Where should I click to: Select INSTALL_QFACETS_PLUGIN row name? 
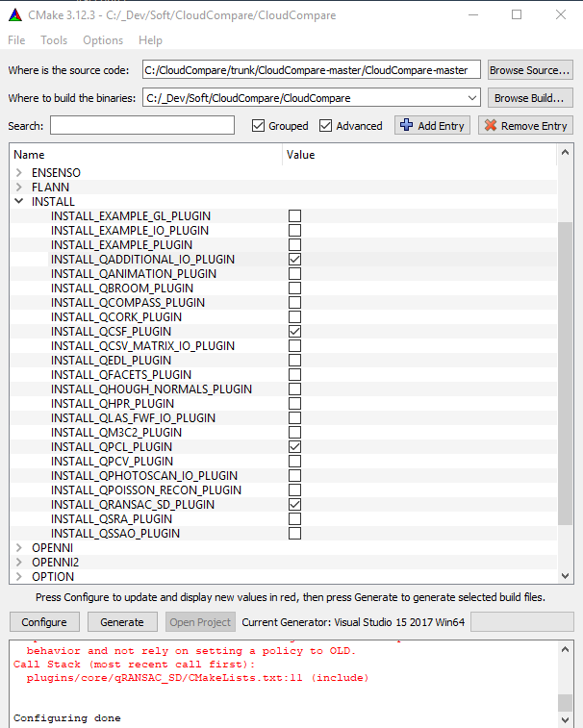coord(121,375)
